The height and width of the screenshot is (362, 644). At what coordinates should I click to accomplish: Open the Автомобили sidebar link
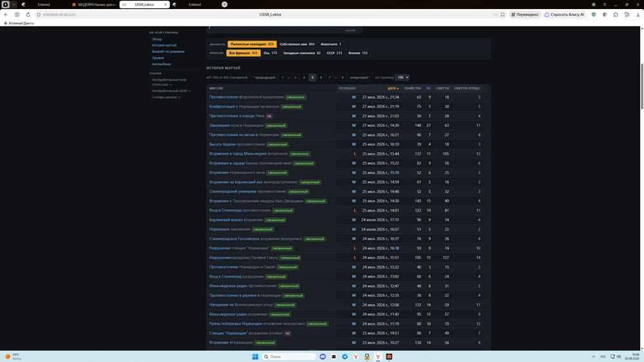point(161,64)
